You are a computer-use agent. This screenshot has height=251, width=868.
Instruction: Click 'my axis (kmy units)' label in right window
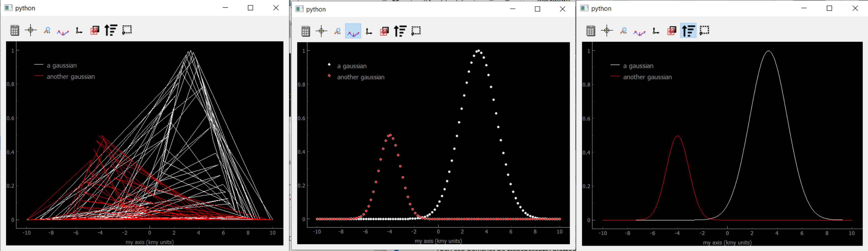(x=727, y=243)
